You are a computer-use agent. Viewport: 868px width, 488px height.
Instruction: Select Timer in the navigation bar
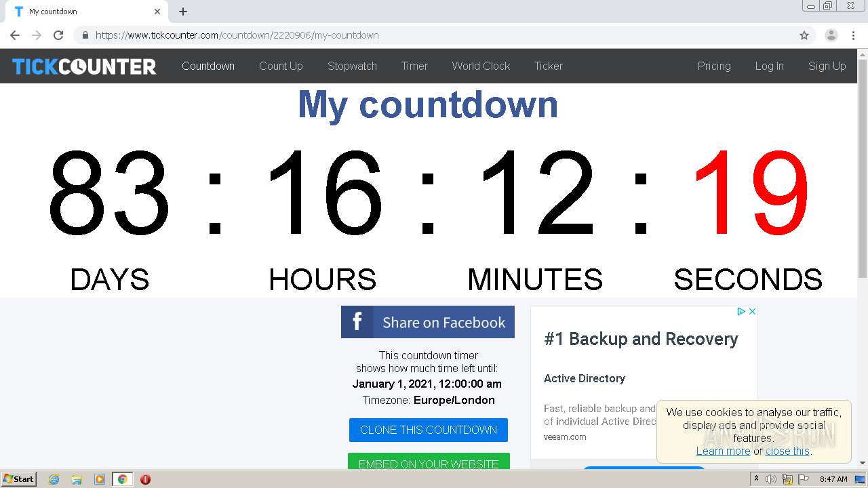point(414,66)
